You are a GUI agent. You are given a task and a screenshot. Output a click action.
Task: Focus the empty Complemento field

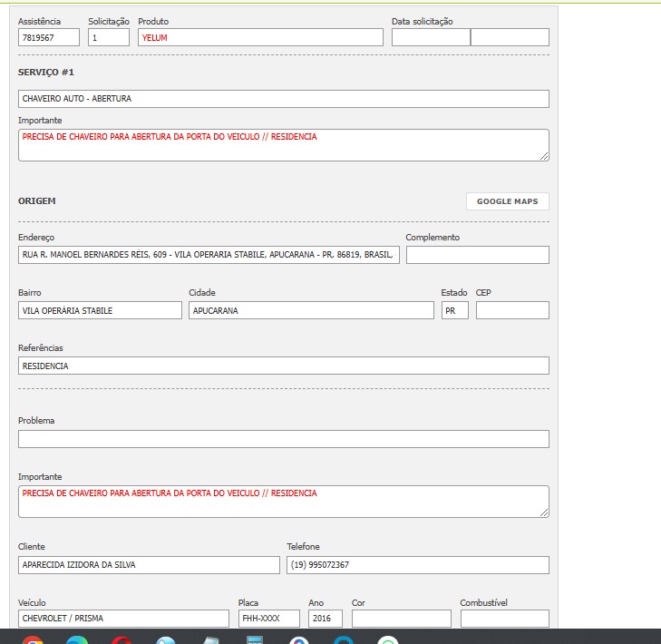click(477, 255)
